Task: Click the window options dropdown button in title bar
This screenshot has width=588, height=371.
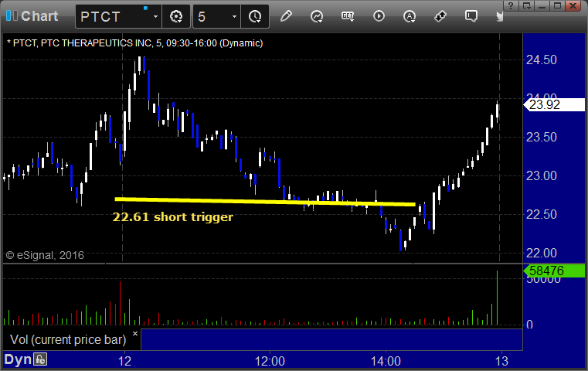Action: pyautogui.click(x=527, y=5)
